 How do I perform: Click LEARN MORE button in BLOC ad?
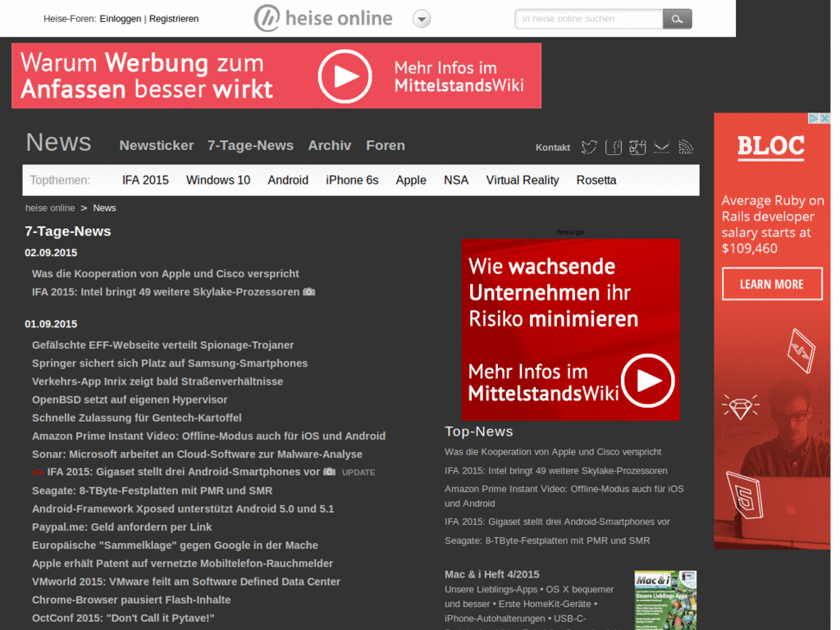(772, 284)
